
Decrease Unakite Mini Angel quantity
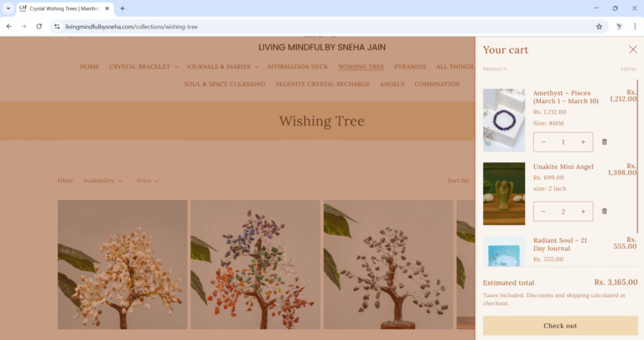(543, 211)
